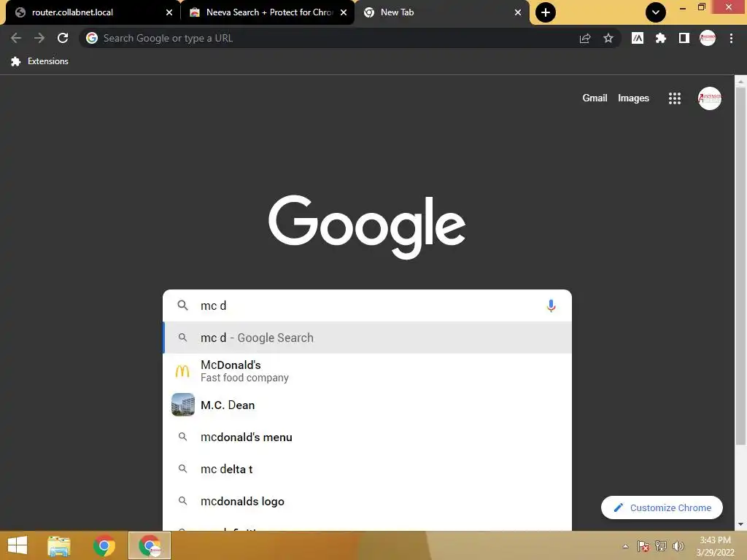The image size is (747, 560).
Task: Click the McDonald's golden arches icon
Action: (x=182, y=371)
